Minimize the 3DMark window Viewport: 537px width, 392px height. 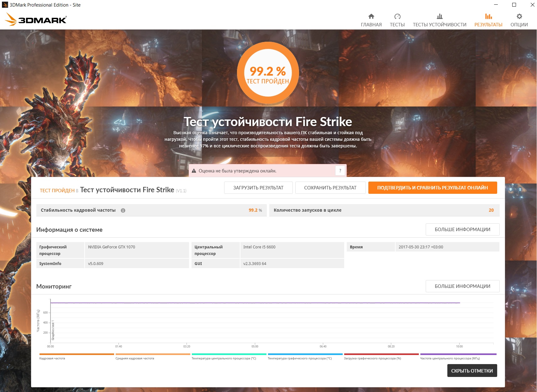(496, 5)
